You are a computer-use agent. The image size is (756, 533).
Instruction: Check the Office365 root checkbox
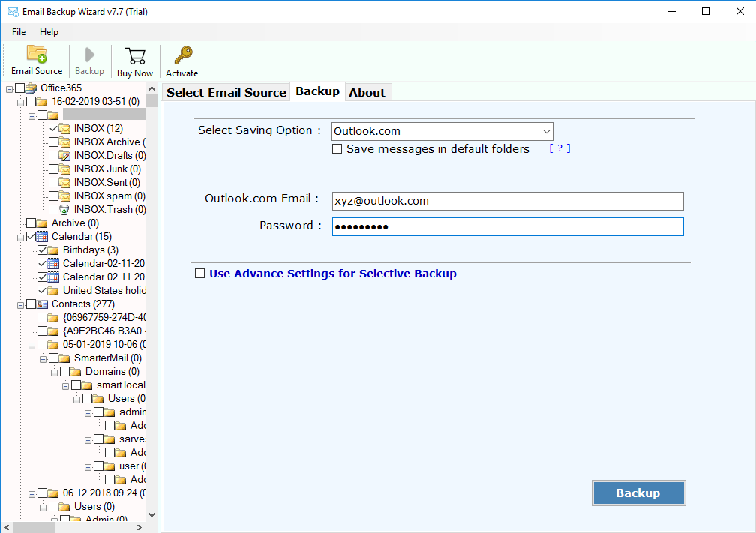tap(19, 88)
